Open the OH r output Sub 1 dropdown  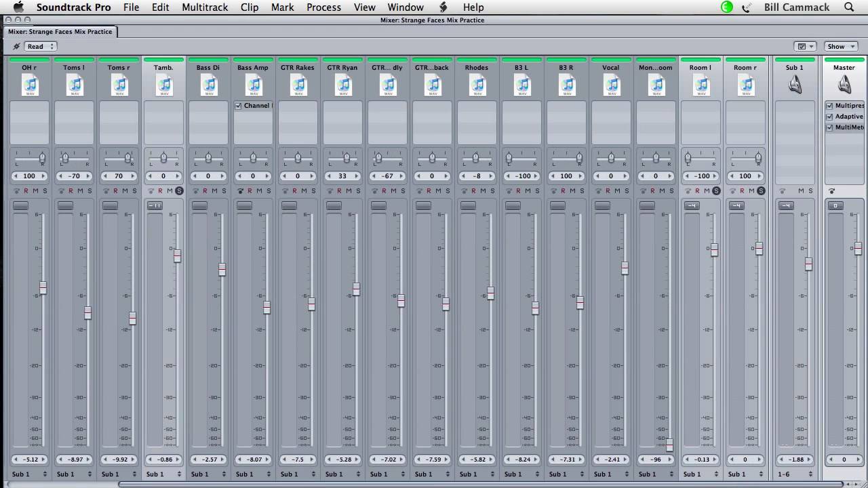tap(30, 474)
